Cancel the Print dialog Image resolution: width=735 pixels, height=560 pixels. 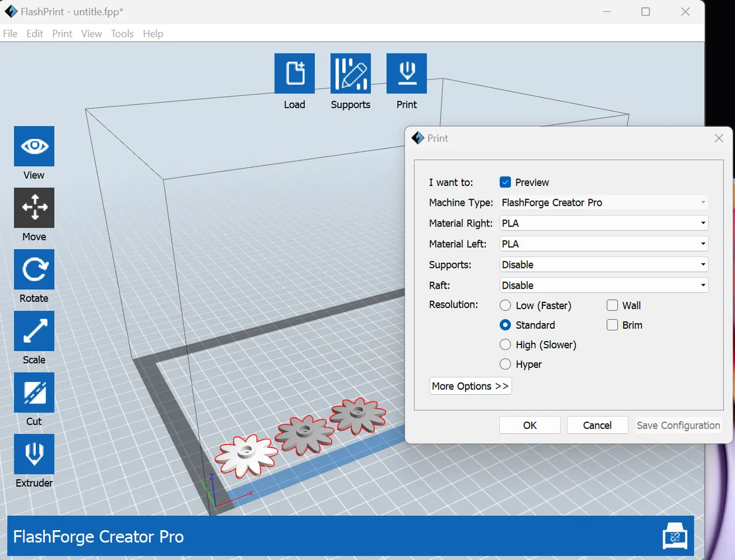pyautogui.click(x=597, y=425)
